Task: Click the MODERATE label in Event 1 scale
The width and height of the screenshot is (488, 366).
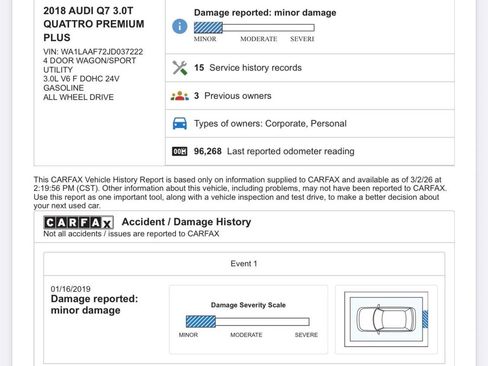Action: pos(246,335)
